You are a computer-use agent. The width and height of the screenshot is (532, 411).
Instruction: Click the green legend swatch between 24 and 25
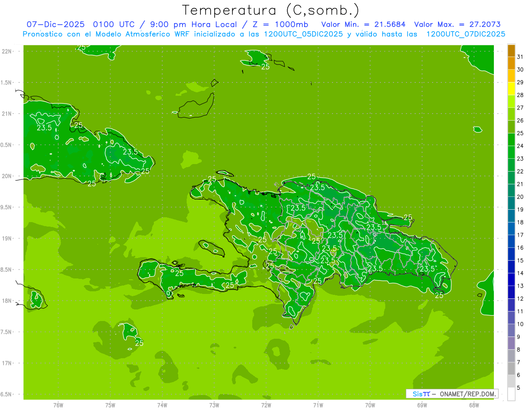point(511,139)
